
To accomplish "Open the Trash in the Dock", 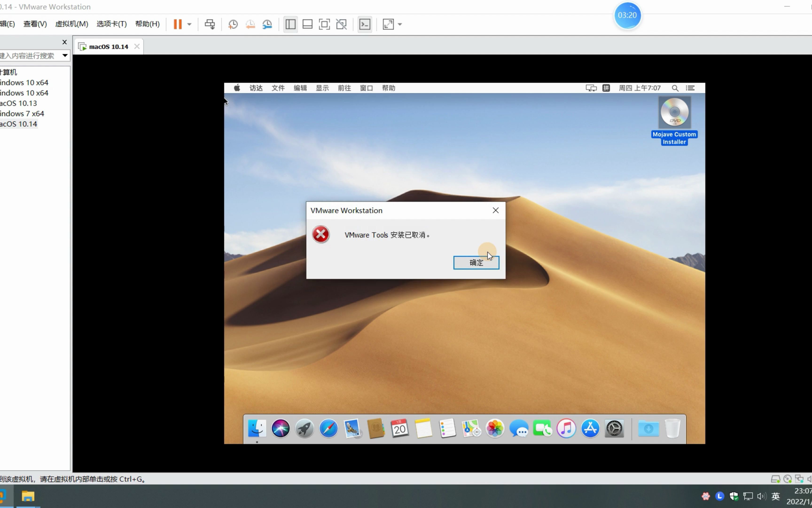I will click(673, 428).
